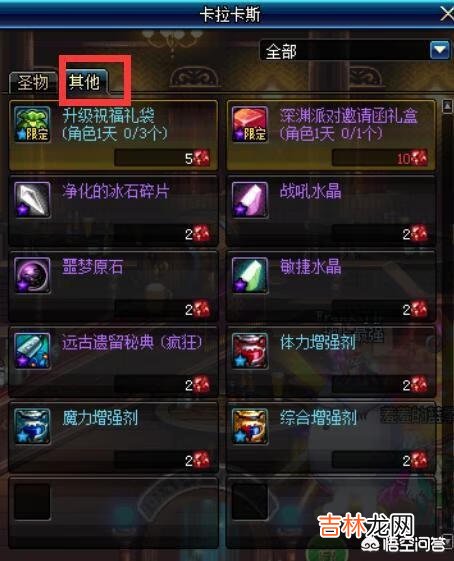Click the 升级祝福礼袋 item name
Viewport: 454px width, 561px height.
pyautogui.click(x=108, y=116)
